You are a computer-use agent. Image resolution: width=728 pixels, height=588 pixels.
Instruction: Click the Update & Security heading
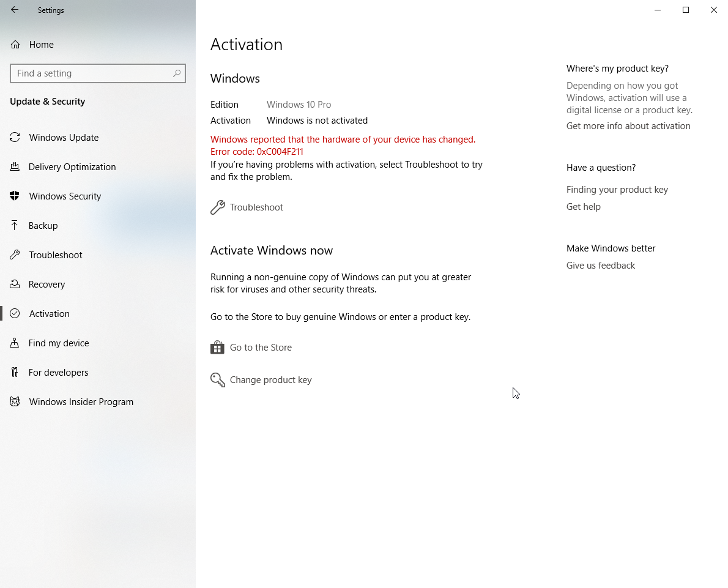point(47,101)
